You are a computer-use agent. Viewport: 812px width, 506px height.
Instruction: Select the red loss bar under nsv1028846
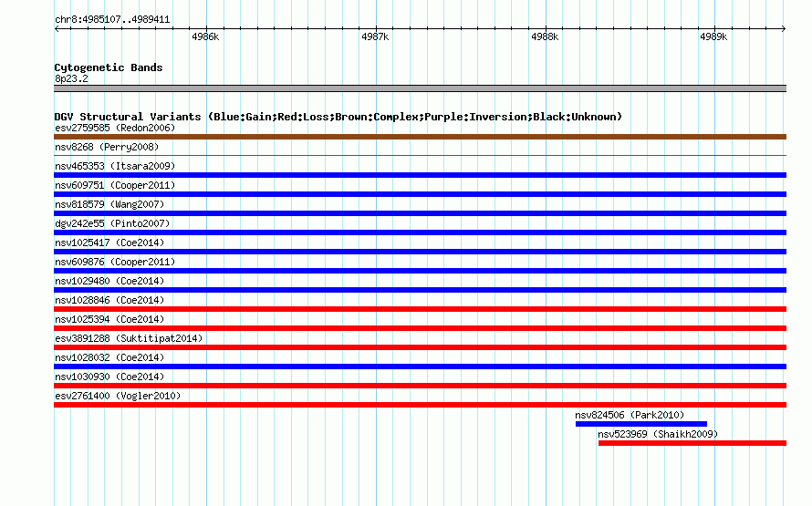pos(420,309)
